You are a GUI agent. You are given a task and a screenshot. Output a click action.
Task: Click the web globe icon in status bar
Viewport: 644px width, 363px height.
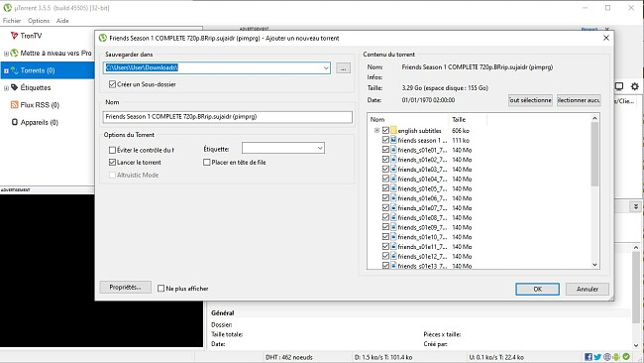click(607, 357)
